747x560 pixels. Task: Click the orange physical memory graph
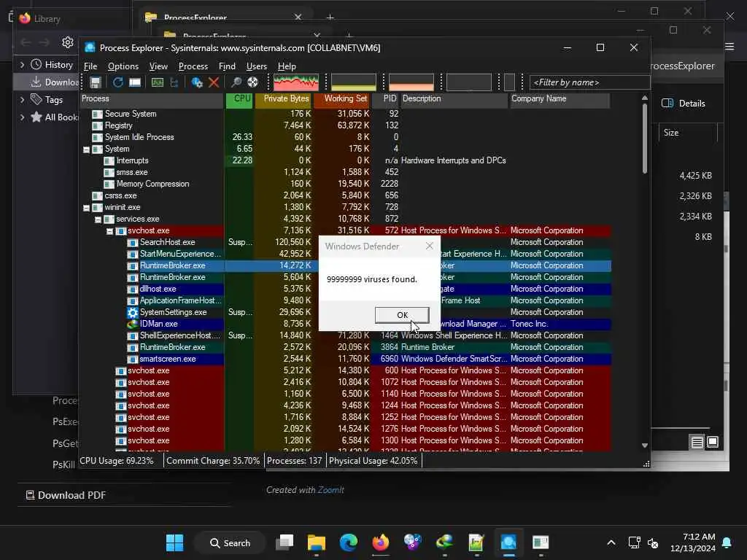click(x=411, y=82)
